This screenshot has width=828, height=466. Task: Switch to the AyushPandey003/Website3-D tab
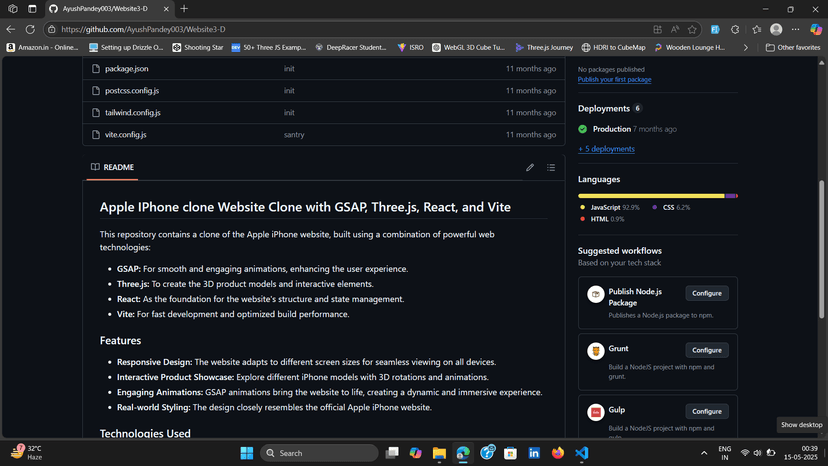[x=108, y=9]
